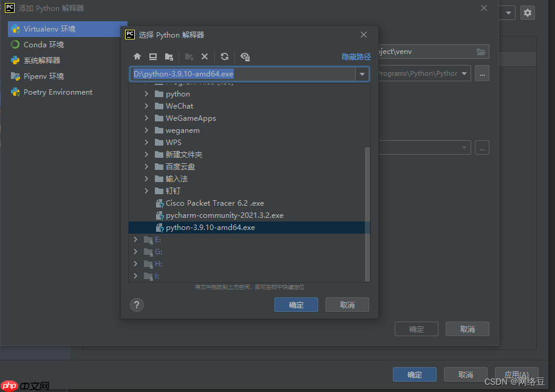Click the E: drive icon

148,240
